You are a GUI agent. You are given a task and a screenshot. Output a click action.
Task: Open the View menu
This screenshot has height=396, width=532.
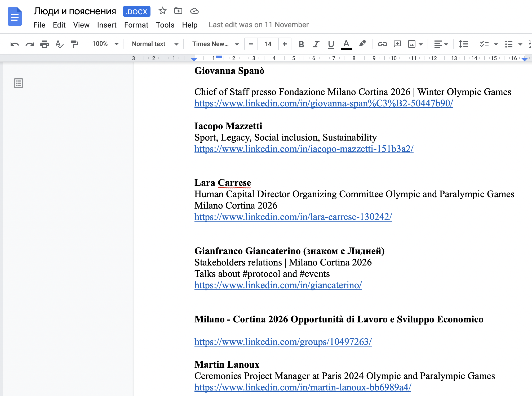[81, 25]
